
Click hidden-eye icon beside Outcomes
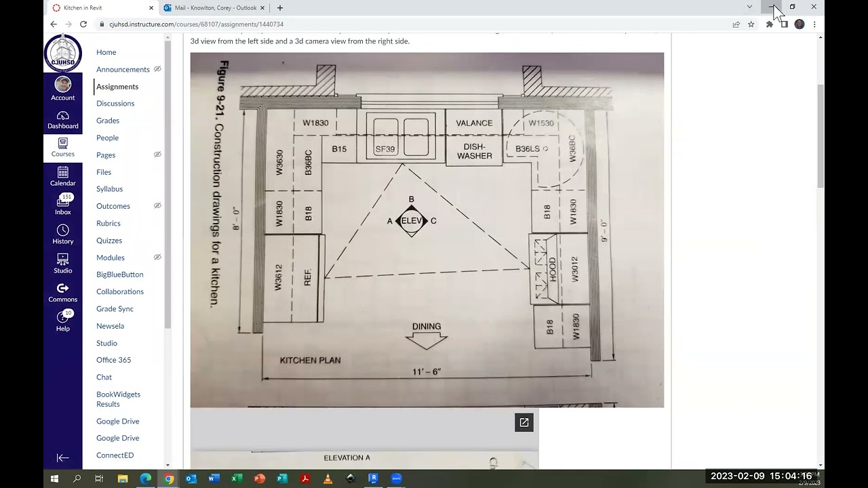(x=157, y=205)
